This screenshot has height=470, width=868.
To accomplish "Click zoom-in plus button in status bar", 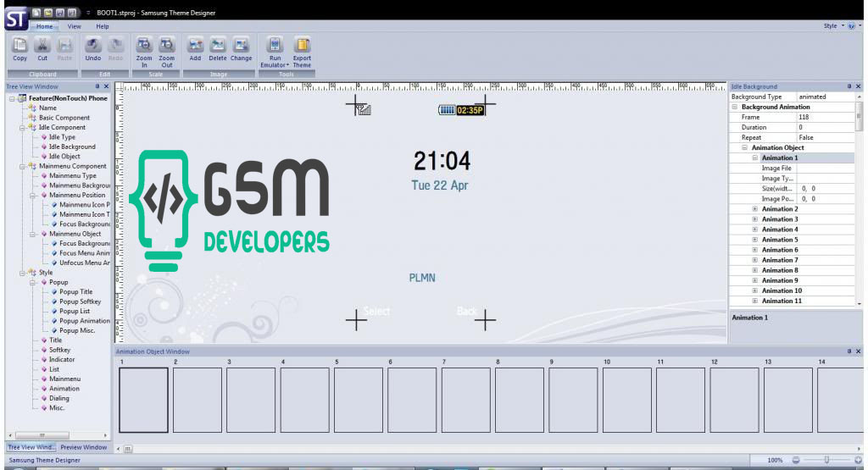I will [858, 460].
